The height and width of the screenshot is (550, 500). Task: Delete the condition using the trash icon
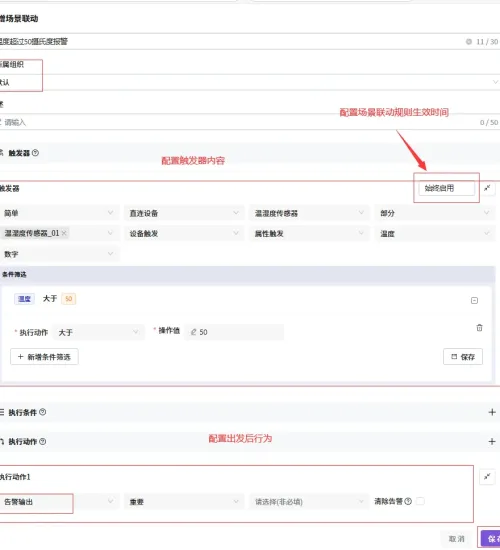click(479, 328)
